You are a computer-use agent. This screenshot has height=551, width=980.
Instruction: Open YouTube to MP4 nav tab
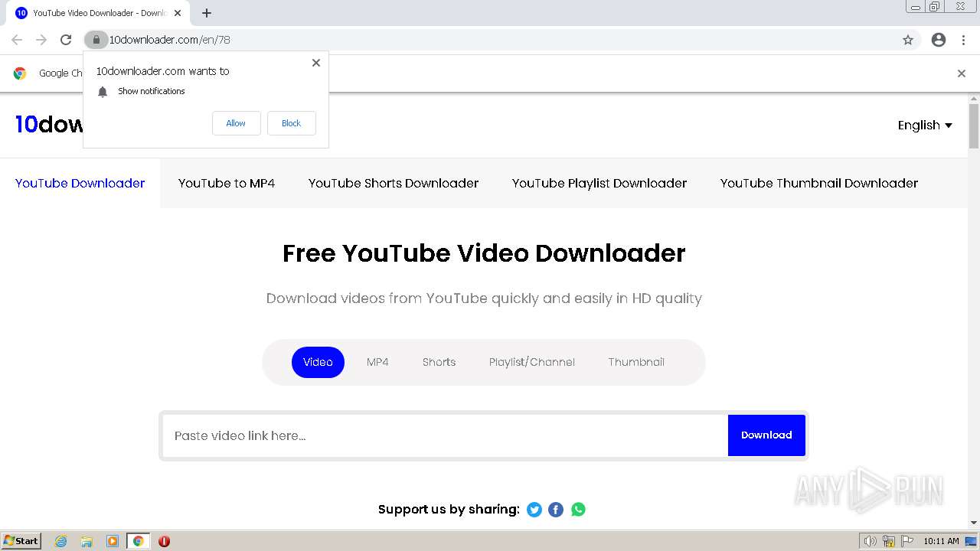click(227, 183)
